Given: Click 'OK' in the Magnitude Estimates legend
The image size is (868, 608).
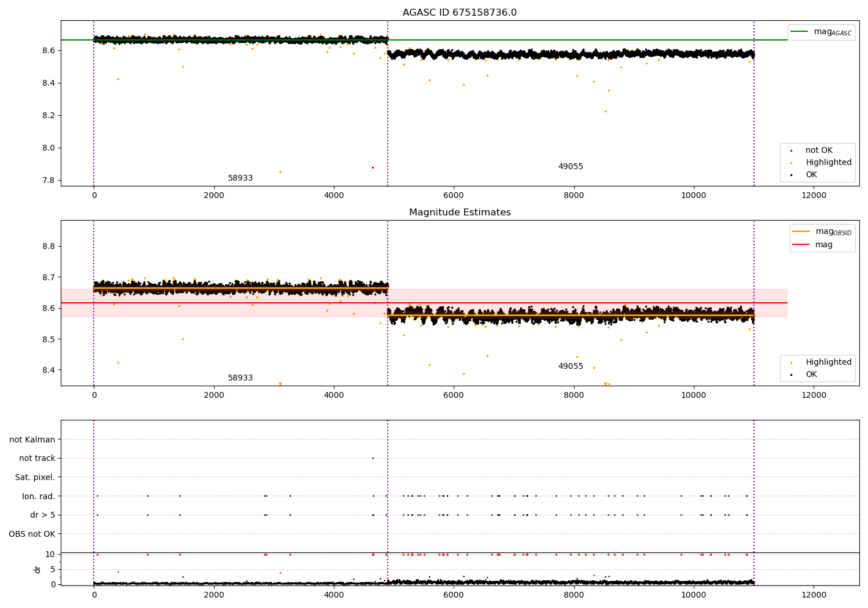Looking at the screenshot, I should pos(811,375).
